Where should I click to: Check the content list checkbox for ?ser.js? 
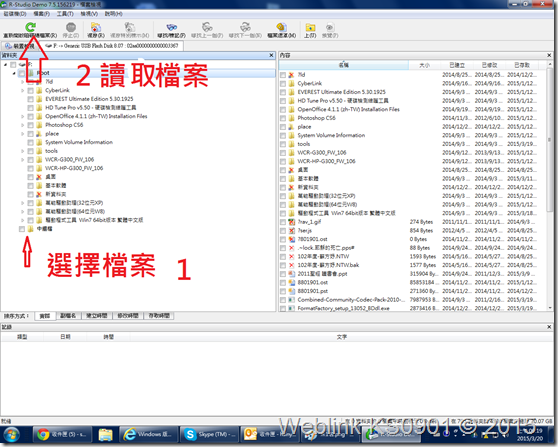pyautogui.click(x=283, y=231)
